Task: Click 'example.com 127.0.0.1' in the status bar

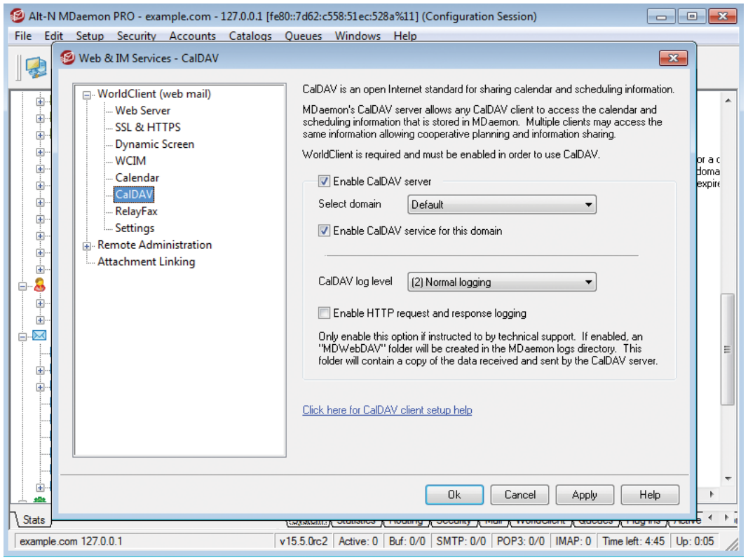Action: [71, 541]
